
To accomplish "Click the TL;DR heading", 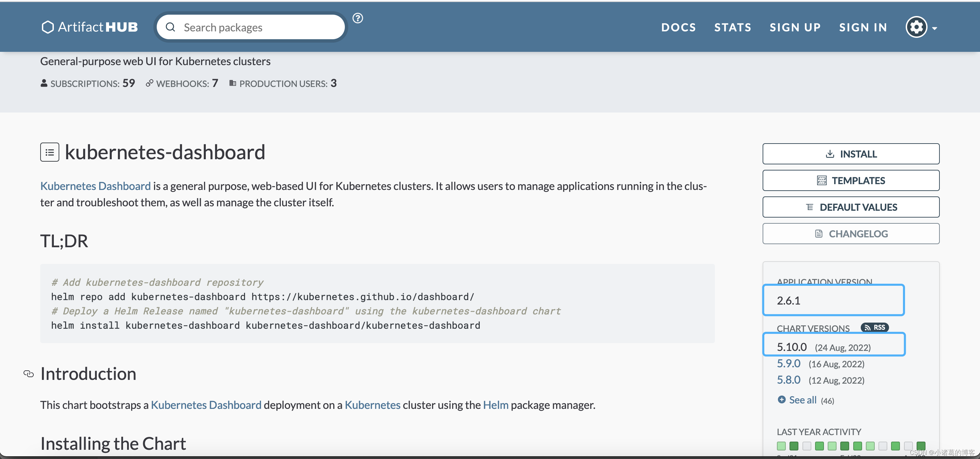I will [x=64, y=241].
